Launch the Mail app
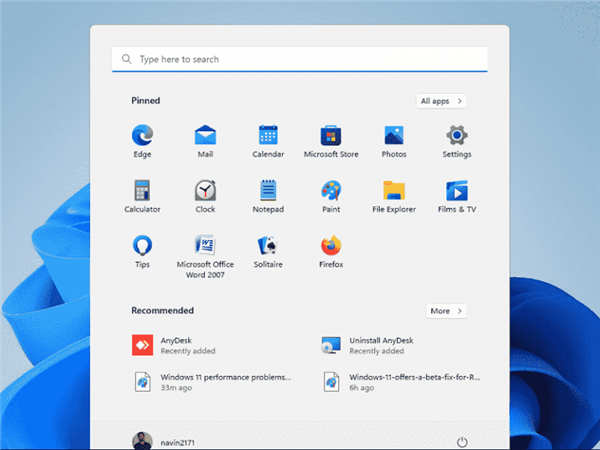 [x=205, y=136]
